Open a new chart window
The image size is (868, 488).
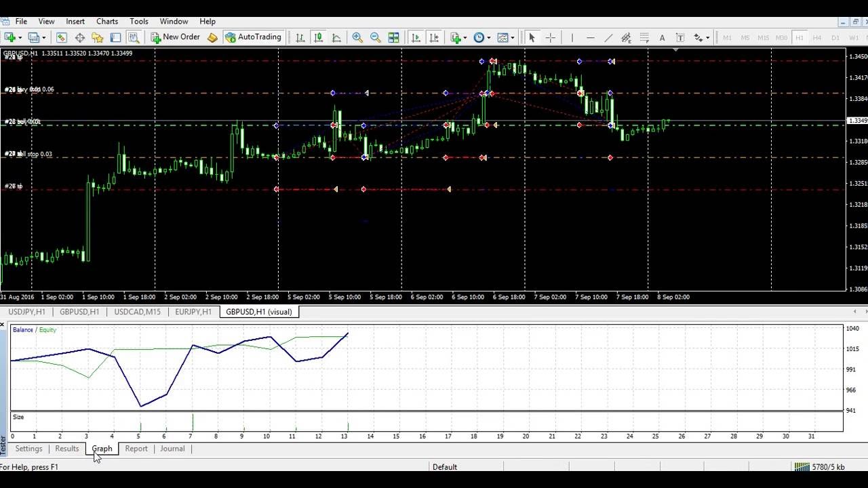coord(10,37)
